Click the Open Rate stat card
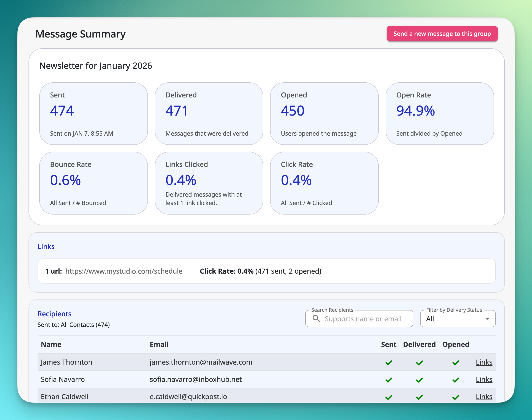This screenshot has height=420, width=532. [x=439, y=114]
